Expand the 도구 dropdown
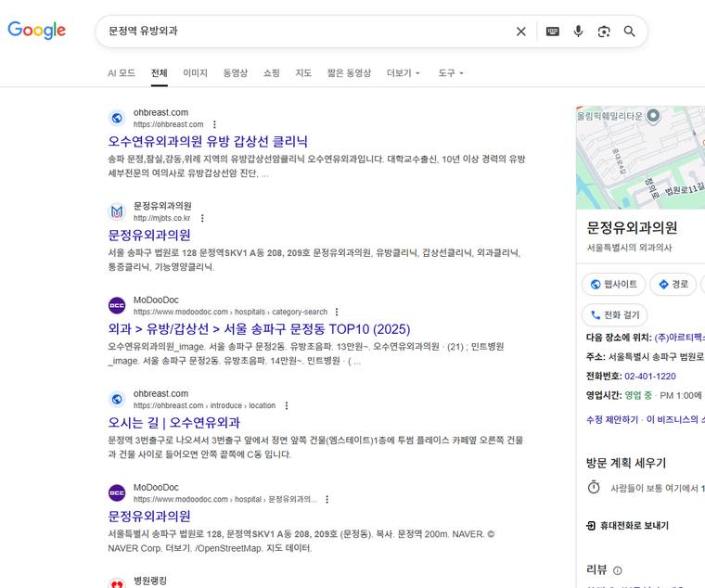705x588 pixels. click(x=451, y=73)
